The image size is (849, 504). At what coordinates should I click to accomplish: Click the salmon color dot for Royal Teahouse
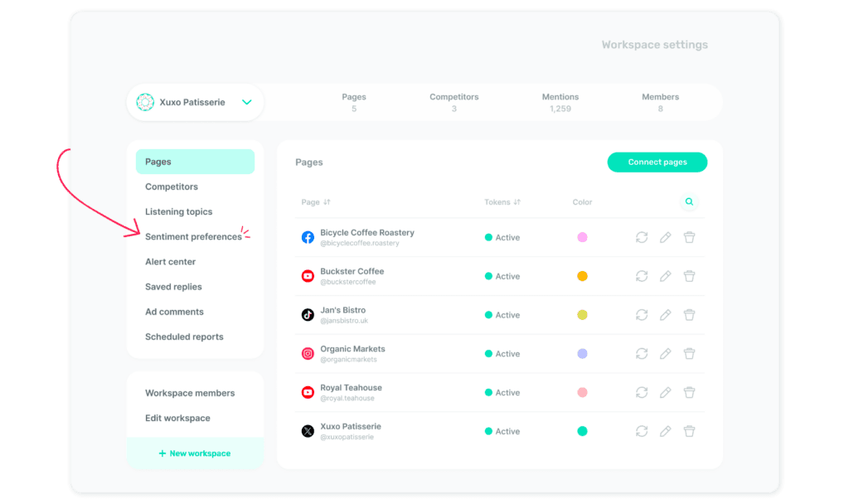click(x=582, y=392)
